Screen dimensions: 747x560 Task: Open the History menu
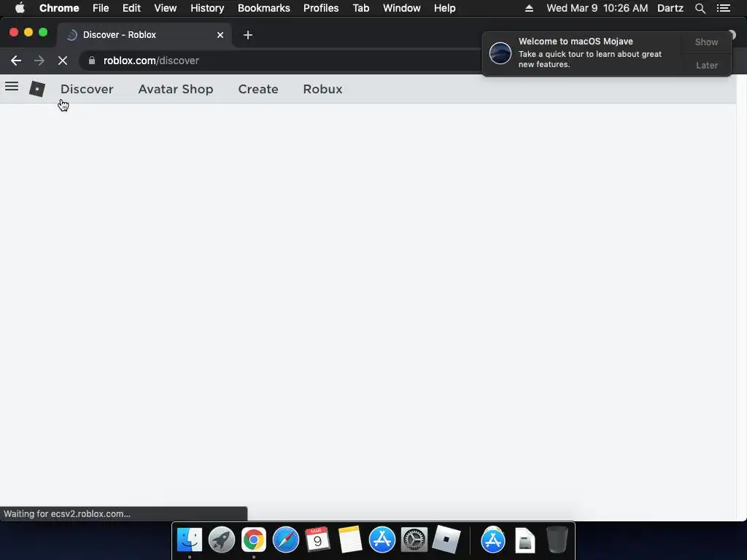click(206, 8)
